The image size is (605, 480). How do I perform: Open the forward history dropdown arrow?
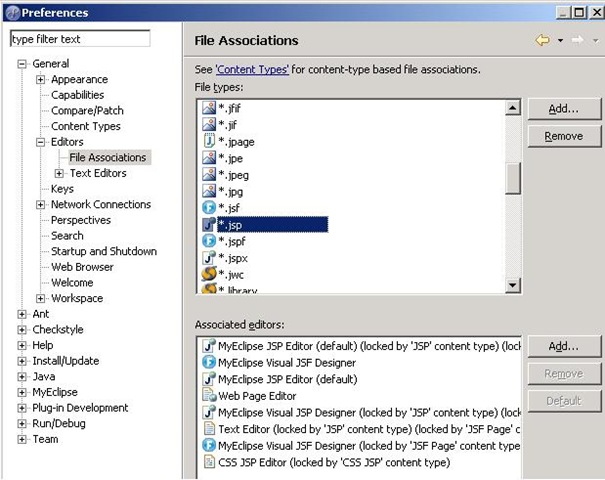click(x=595, y=41)
